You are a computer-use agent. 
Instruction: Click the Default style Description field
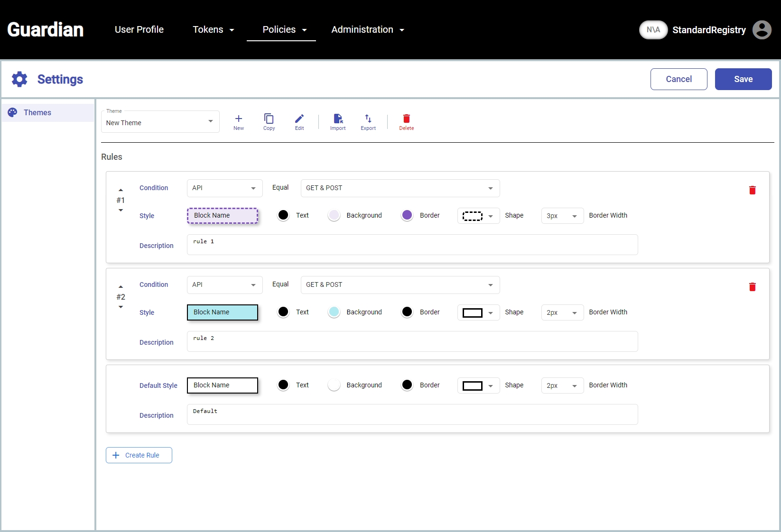pyautogui.click(x=412, y=414)
